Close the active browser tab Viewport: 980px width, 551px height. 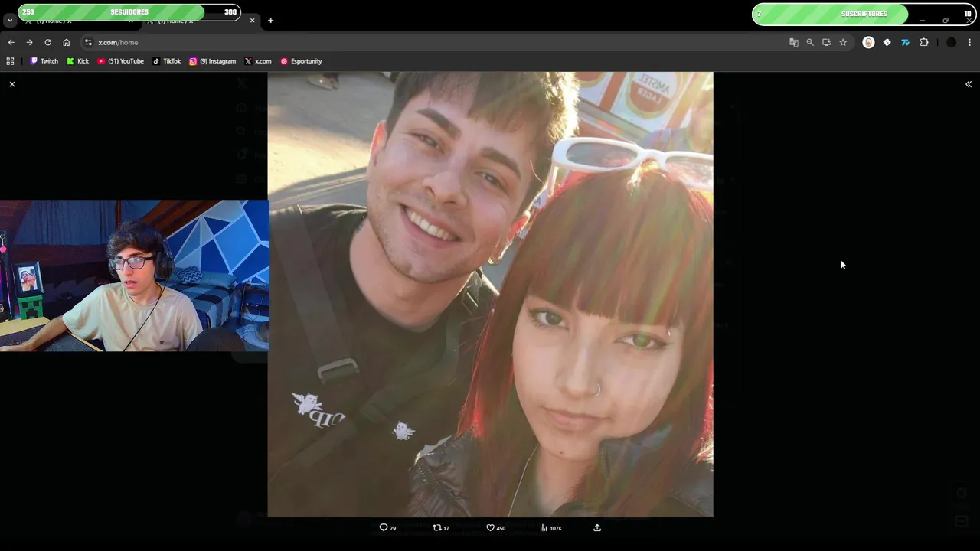tap(252, 21)
